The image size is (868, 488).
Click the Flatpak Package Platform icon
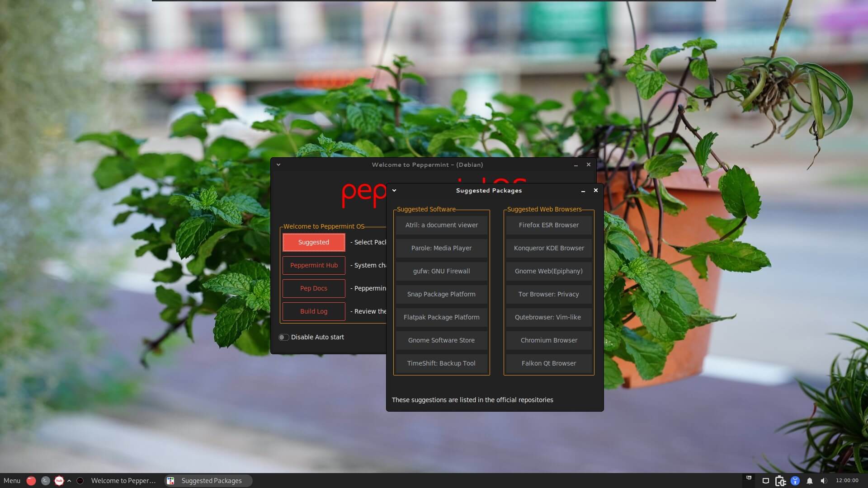click(x=441, y=316)
